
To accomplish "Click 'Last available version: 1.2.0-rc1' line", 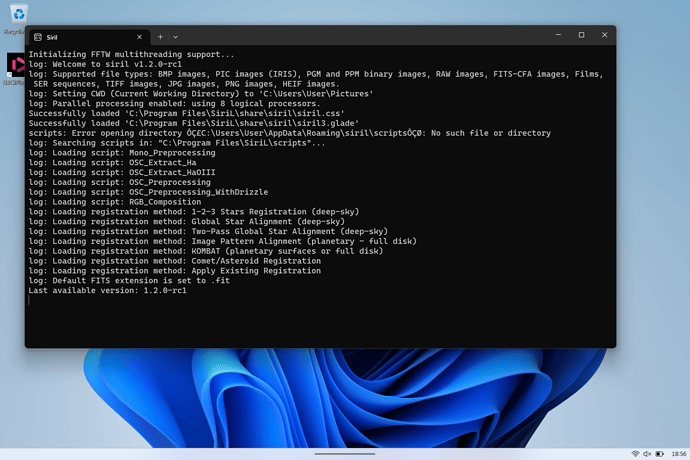I will click(x=107, y=291).
